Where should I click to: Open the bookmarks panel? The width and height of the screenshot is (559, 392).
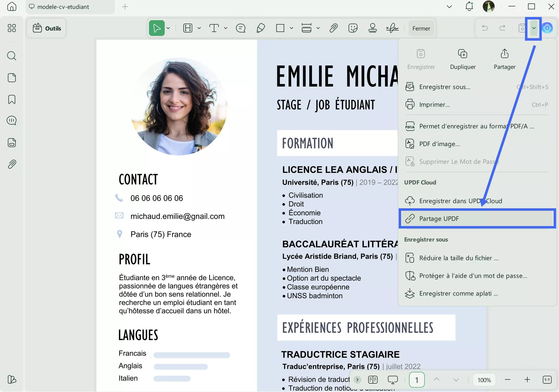click(x=12, y=99)
